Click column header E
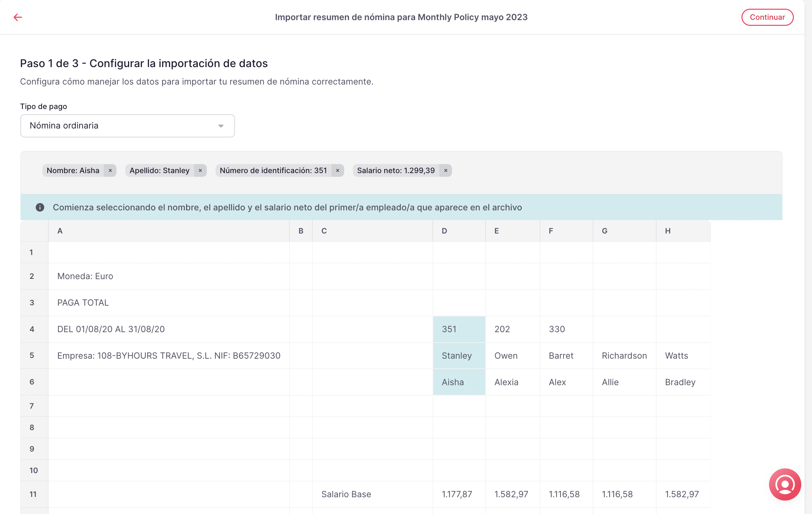 click(x=512, y=231)
